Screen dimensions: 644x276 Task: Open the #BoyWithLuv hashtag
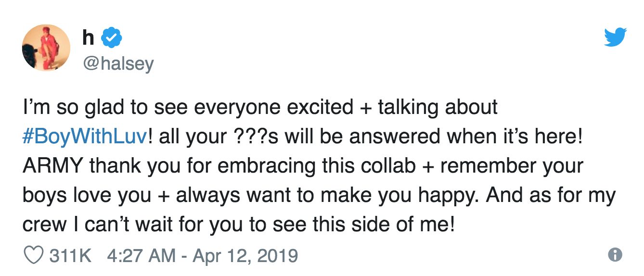(84, 137)
